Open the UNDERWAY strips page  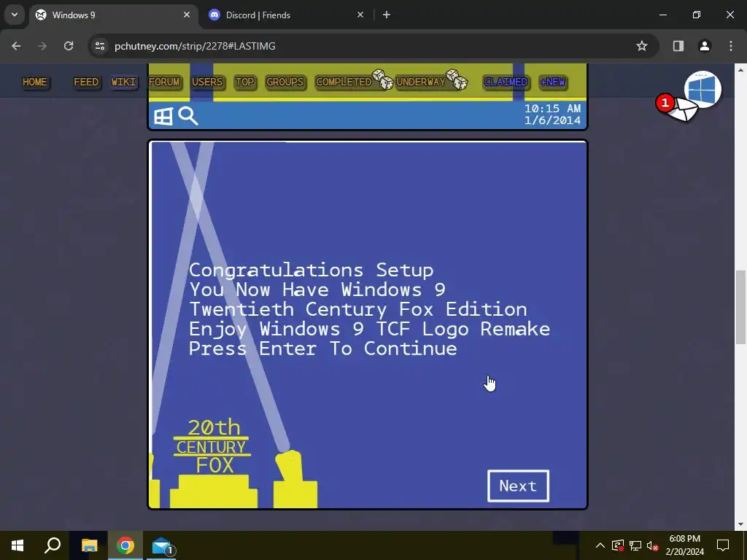tap(421, 82)
